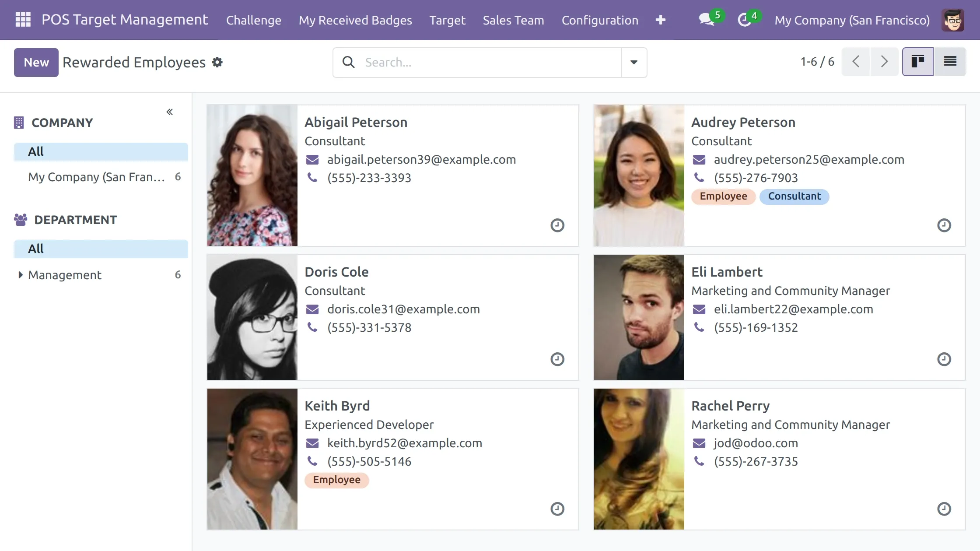Open the main apps grid menu
The image size is (980, 551).
coord(23,20)
